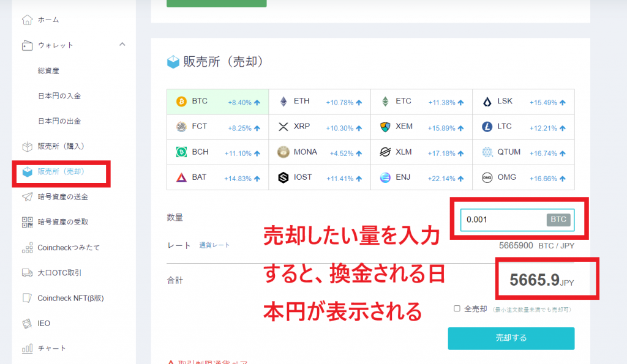627x364 pixels.
Task: Open IEO menu item
Action: (44, 323)
